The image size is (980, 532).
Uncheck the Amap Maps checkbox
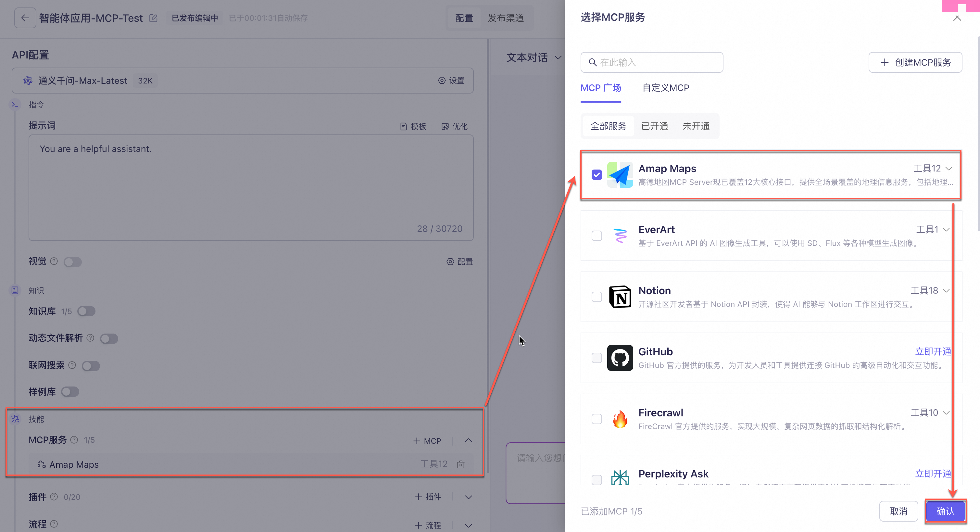click(x=597, y=175)
